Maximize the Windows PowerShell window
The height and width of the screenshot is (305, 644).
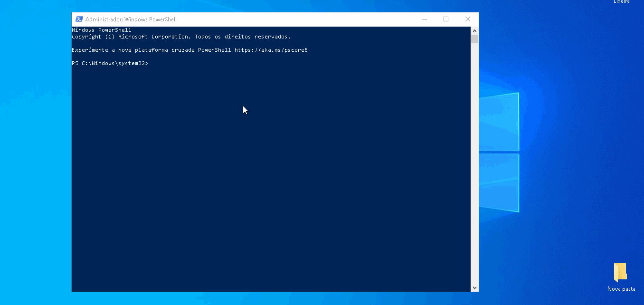pyautogui.click(x=446, y=19)
